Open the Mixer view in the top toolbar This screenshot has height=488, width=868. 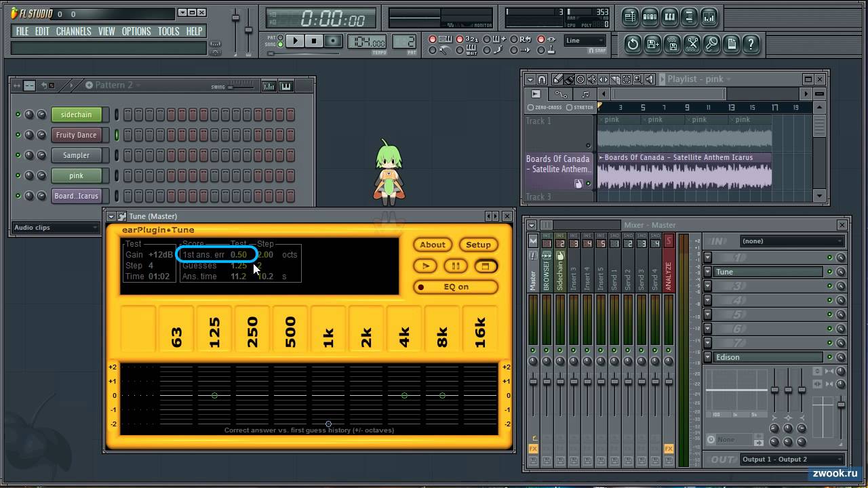(x=709, y=17)
